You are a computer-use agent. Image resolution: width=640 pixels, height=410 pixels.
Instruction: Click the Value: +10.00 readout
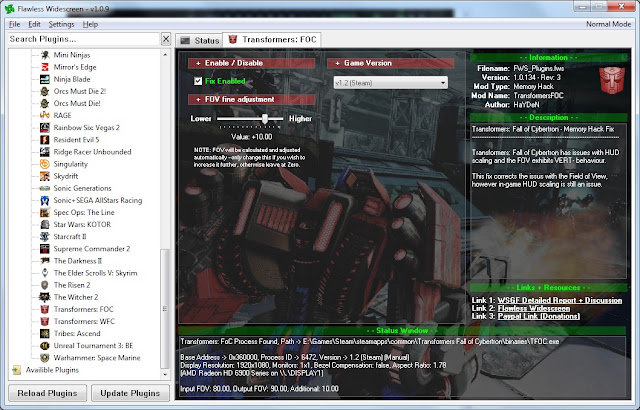[x=251, y=137]
